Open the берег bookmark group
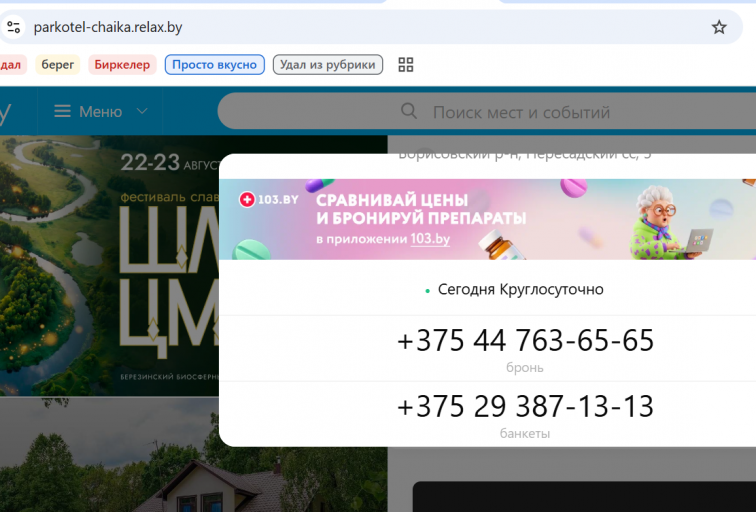This screenshot has height=512, width=756. [x=58, y=65]
